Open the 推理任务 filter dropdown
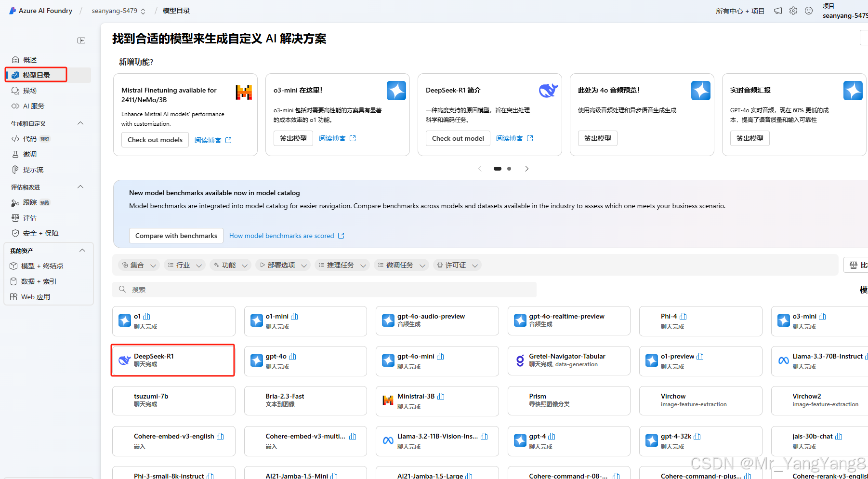This screenshot has height=479, width=868. (x=342, y=265)
